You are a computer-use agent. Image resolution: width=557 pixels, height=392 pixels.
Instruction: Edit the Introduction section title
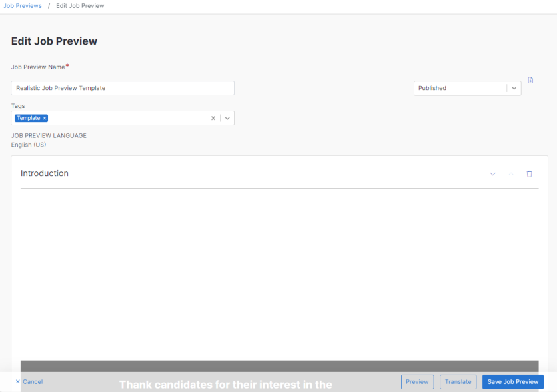[45, 173]
